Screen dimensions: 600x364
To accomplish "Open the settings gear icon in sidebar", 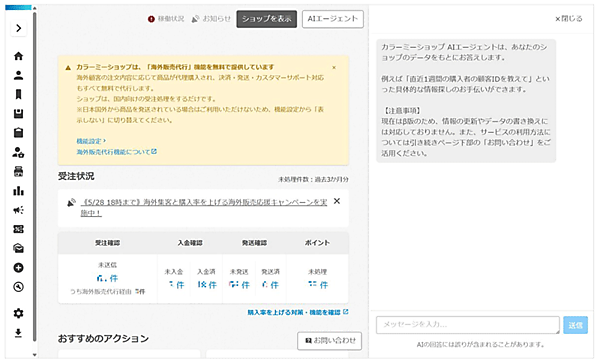I will [18, 313].
